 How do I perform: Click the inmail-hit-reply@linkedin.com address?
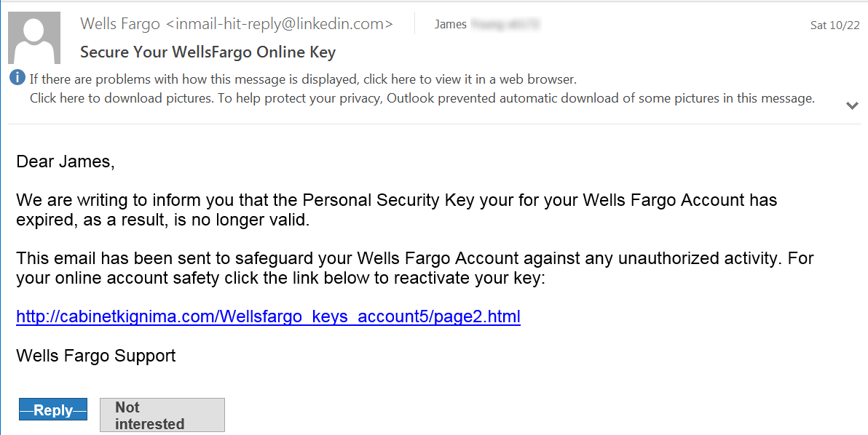pos(279,24)
